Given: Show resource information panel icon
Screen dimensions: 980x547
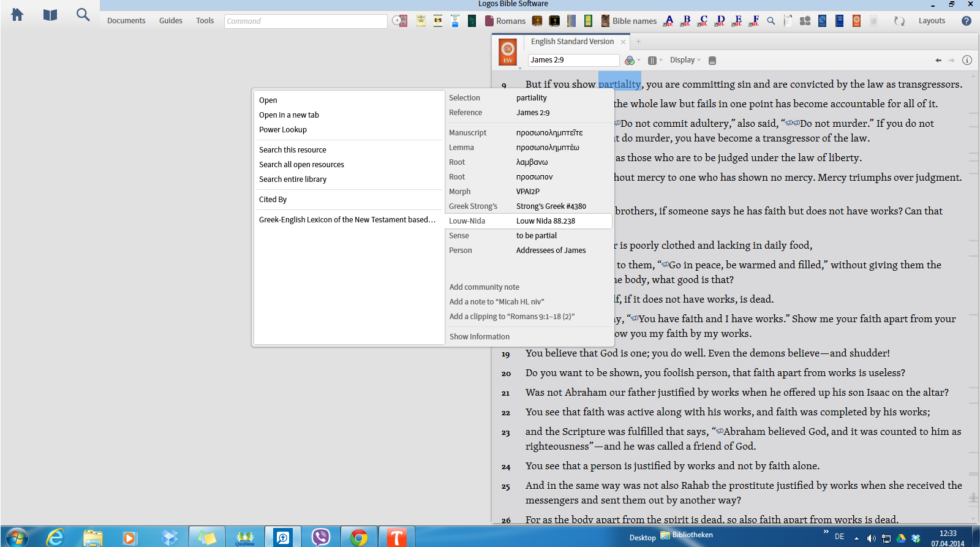Looking at the screenshot, I should [967, 60].
